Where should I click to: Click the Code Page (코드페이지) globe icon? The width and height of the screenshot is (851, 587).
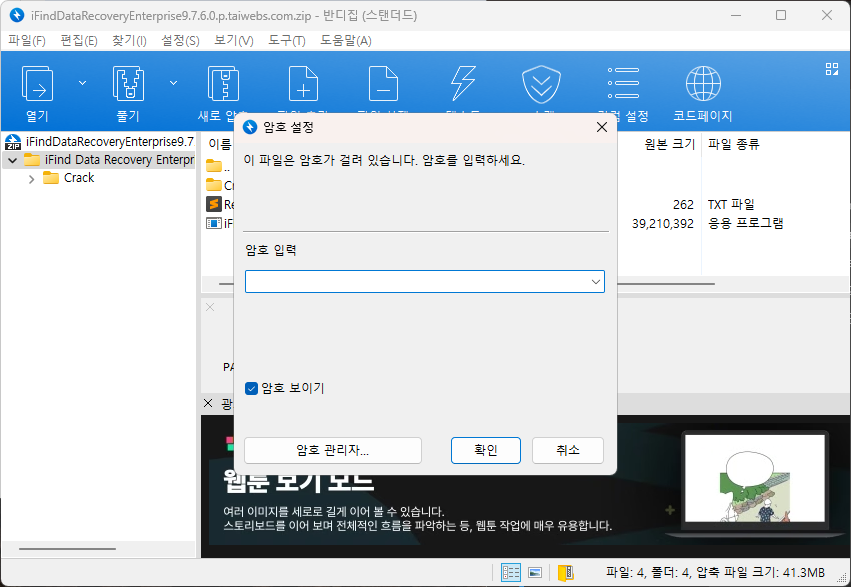(703, 84)
